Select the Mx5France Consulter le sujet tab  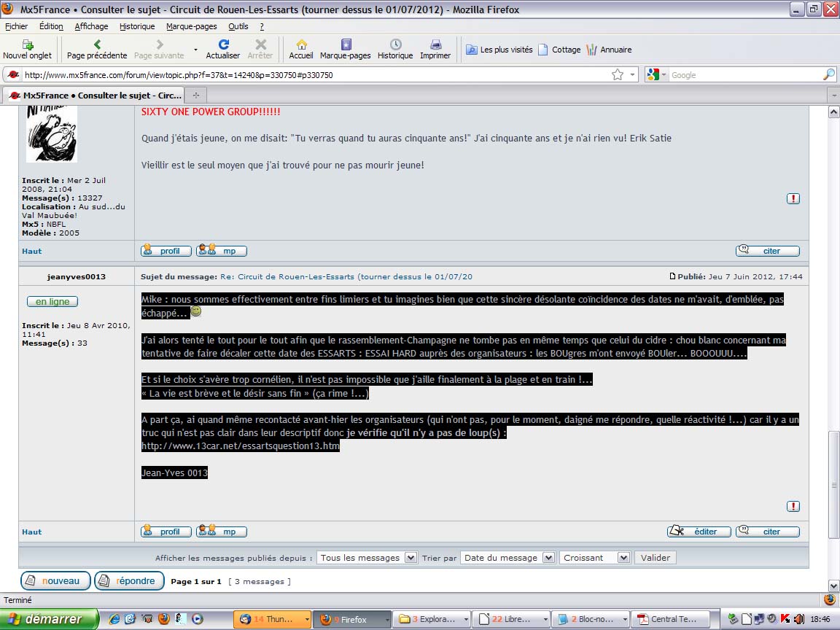94,96
